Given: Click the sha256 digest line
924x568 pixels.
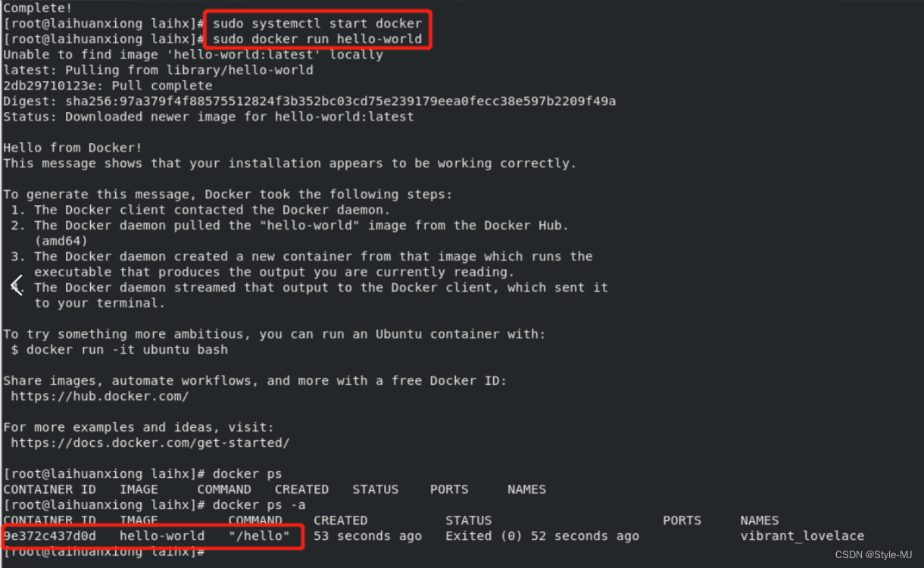Looking at the screenshot, I should (x=309, y=101).
